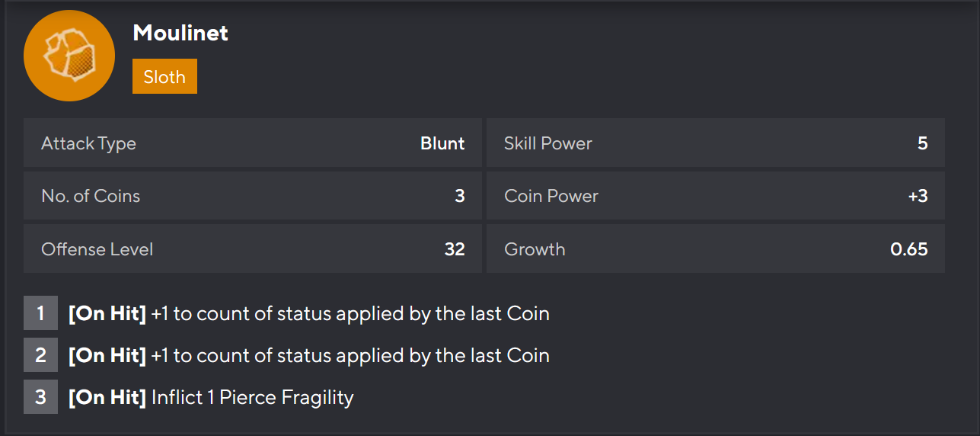Click the Growth label

coord(535,249)
